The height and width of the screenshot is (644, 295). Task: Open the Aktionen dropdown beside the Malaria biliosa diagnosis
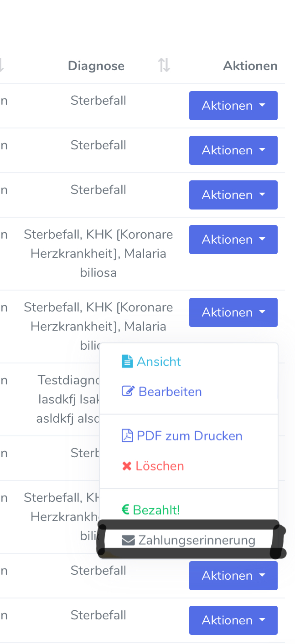click(x=233, y=239)
